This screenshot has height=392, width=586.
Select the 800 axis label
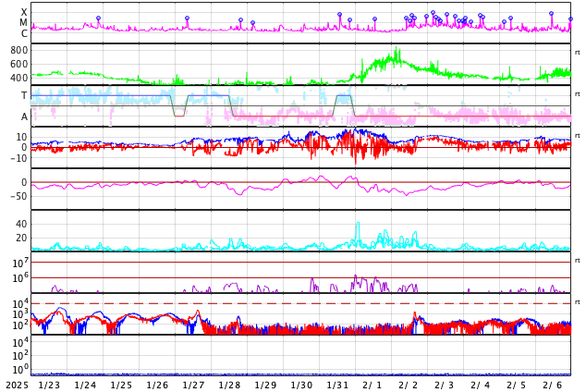click(x=19, y=50)
